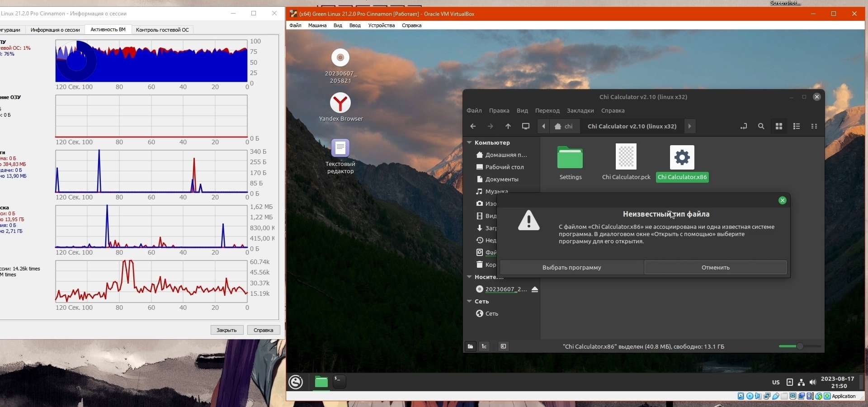Click the Выбрать программу button

pos(572,267)
